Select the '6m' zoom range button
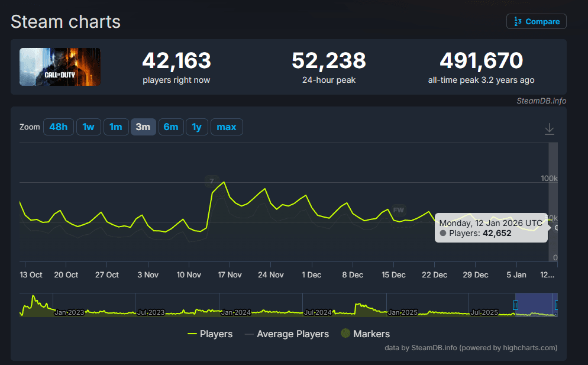 (x=171, y=127)
